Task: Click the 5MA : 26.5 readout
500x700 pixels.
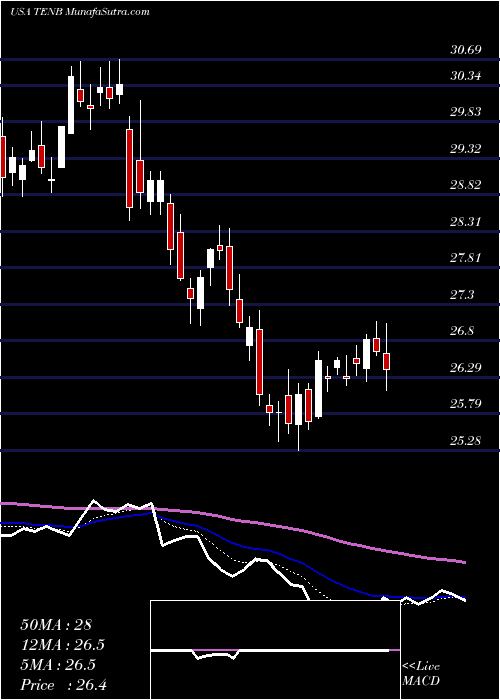Action: (59, 665)
